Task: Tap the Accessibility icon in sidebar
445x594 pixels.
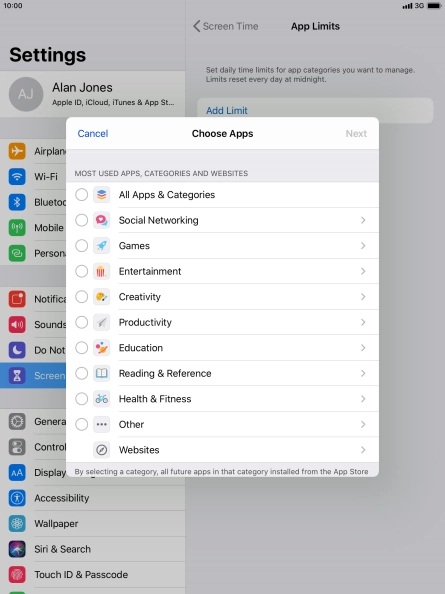Action: point(17,498)
